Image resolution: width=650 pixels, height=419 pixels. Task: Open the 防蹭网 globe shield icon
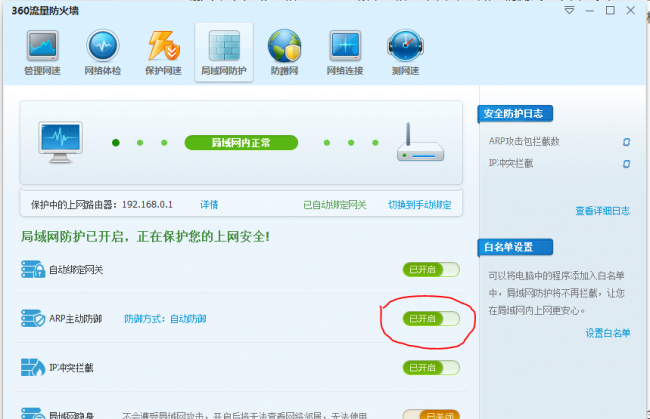tap(284, 53)
